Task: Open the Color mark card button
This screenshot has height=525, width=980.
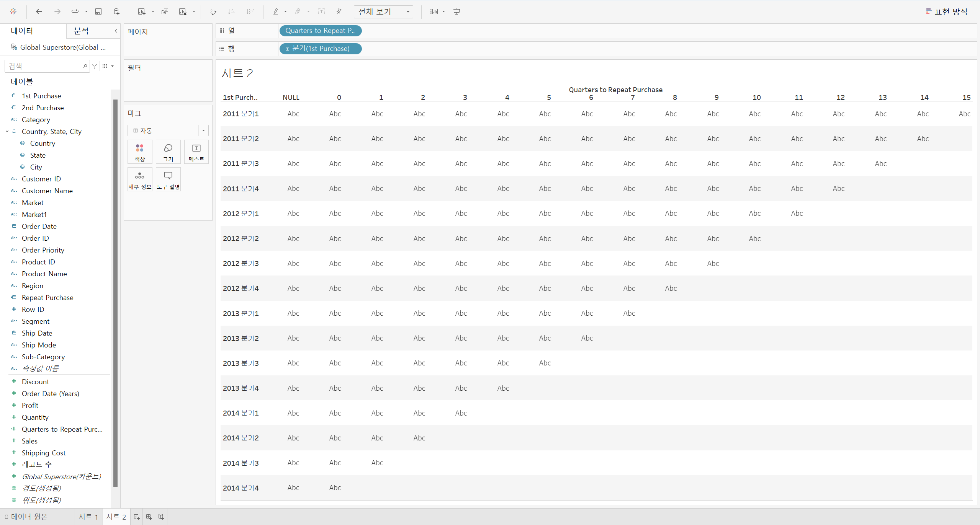Action: point(140,152)
